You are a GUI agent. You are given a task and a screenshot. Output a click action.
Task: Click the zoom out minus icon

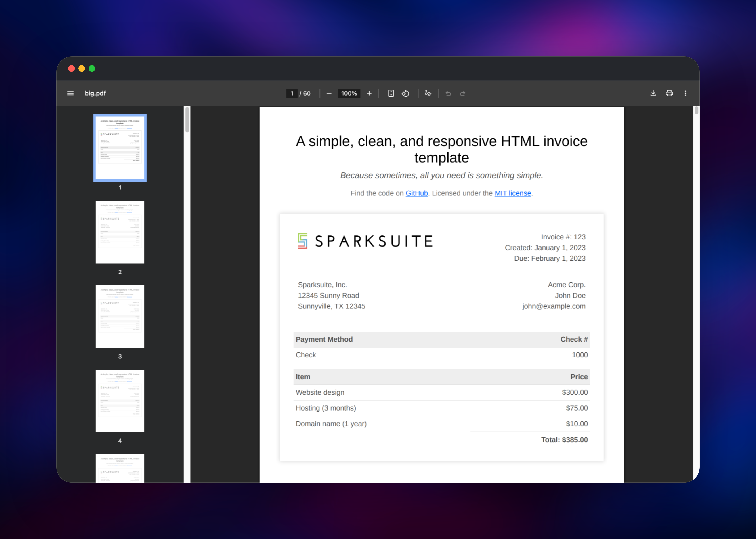point(329,93)
